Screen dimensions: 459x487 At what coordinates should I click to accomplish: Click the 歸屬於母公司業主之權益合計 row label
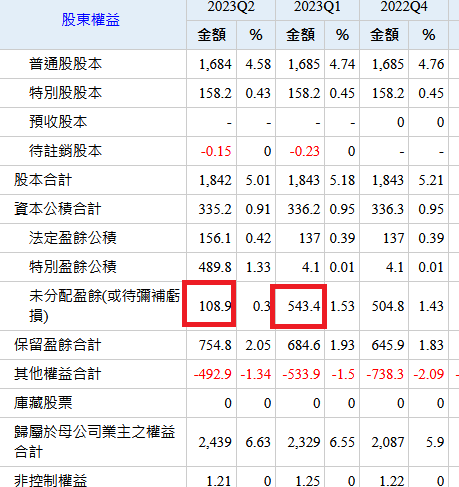[95, 442]
